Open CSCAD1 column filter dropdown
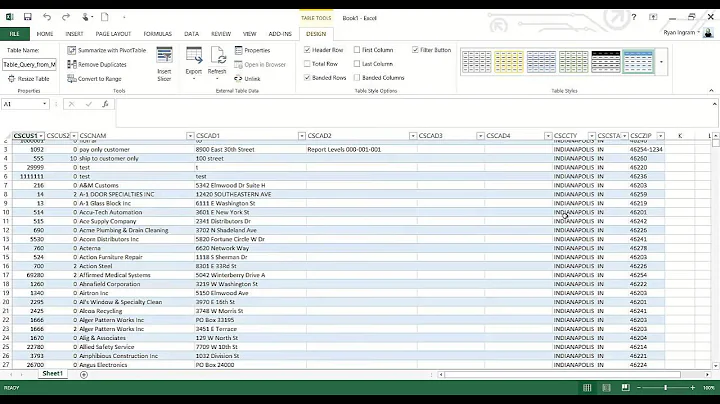Image resolution: width=720 pixels, height=404 pixels. coord(302,136)
